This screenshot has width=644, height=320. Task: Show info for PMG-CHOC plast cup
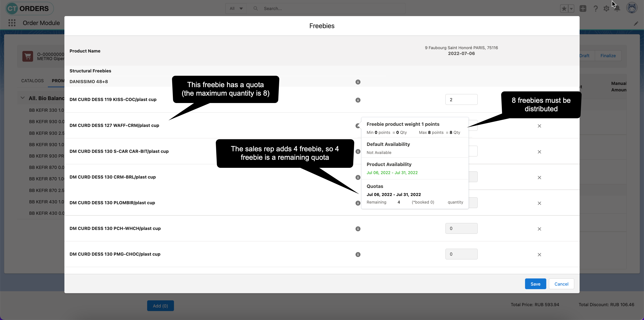point(358,255)
